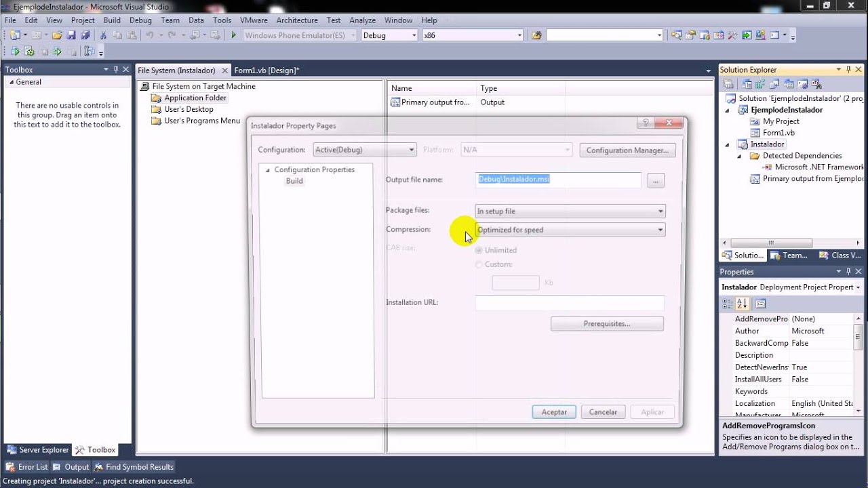Open the Error List tab
The width and height of the screenshot is (868, 488).
(x=27, y=467)
